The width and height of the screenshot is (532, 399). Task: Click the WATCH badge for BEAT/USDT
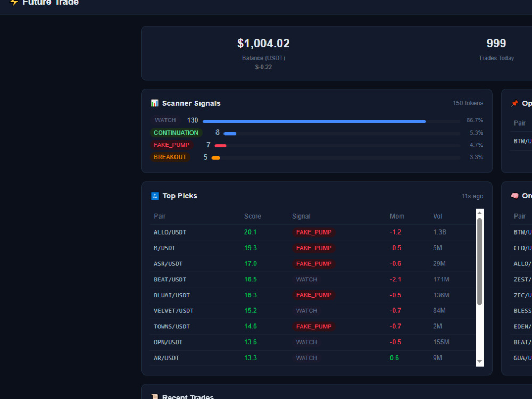(307, 280)
